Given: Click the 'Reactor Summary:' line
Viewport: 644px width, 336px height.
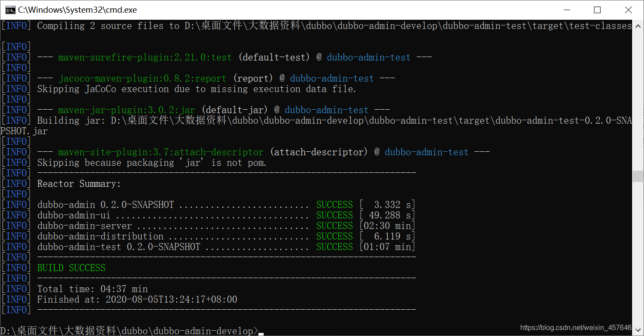Looking at the screenshot, I should [79, 184].
